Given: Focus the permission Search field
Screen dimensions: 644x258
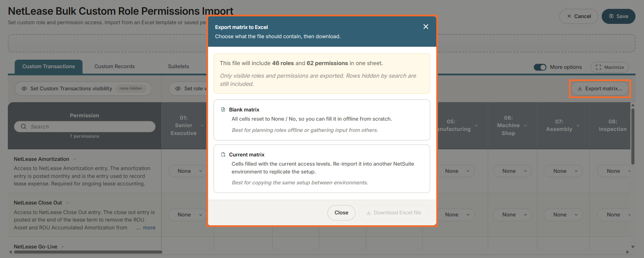Looking at the screenshot, I should click(x=85, y=126).
